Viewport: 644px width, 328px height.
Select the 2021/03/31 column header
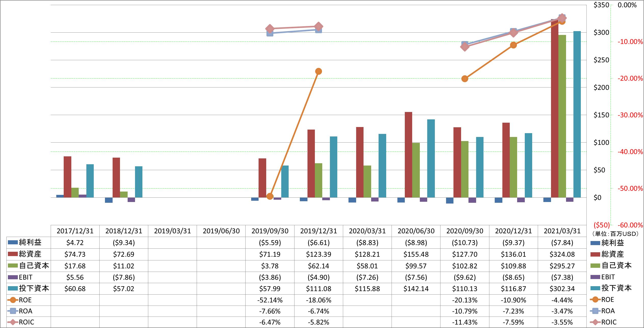click(x=562, y=231)
